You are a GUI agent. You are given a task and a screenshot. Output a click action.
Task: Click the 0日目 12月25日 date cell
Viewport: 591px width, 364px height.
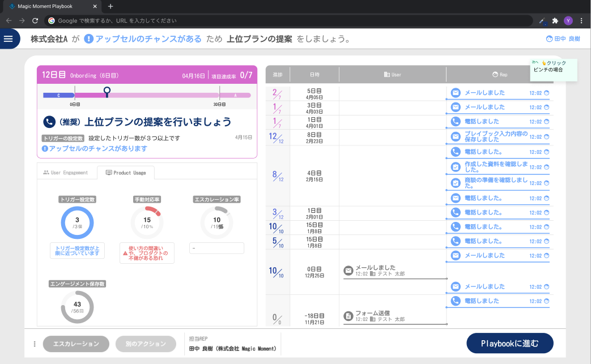click(314, 272)
